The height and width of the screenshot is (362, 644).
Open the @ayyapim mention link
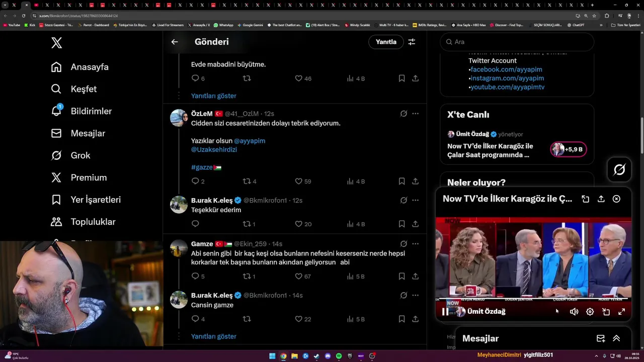250,141
